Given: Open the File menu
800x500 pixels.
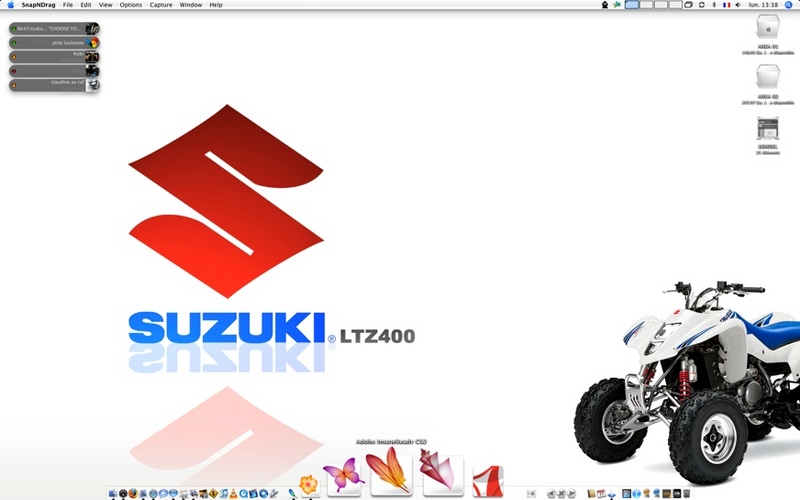Looking at the screenshot, I should [68, 5].
